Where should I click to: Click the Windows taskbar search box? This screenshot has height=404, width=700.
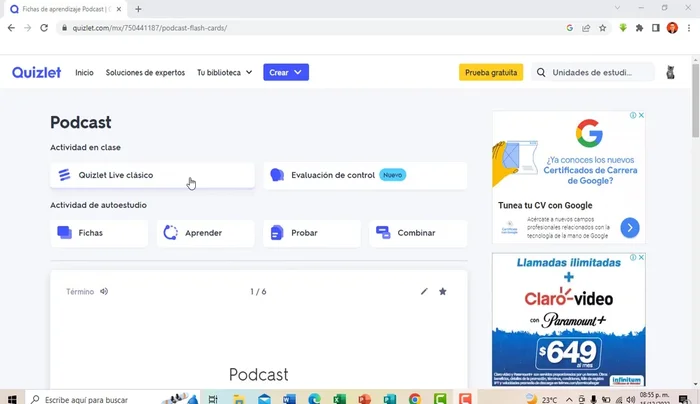[x=112, y=399]
